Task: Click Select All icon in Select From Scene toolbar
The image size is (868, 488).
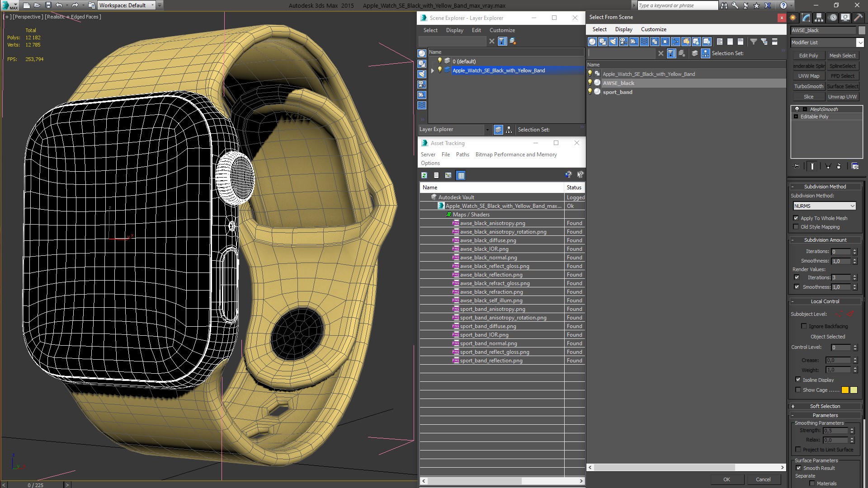Action: point(720,42)
